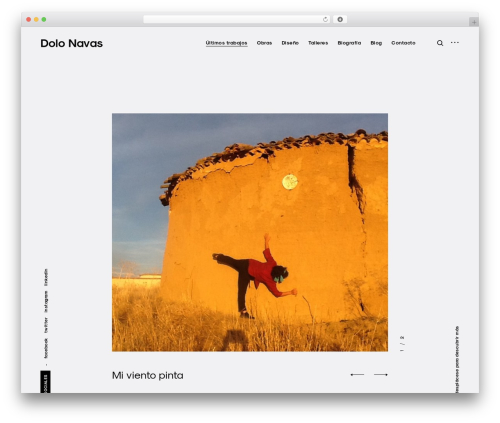Open the Diseño menu item
Image resolution: width=500 pixels, height=423 pixels.
coord(290,43)
